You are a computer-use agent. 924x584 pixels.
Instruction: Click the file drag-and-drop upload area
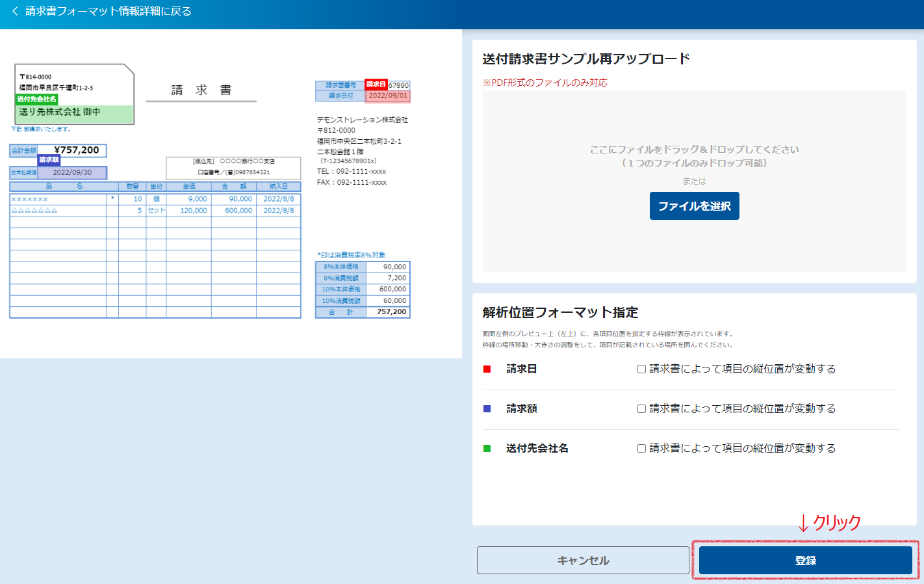(x=694, y=181)
